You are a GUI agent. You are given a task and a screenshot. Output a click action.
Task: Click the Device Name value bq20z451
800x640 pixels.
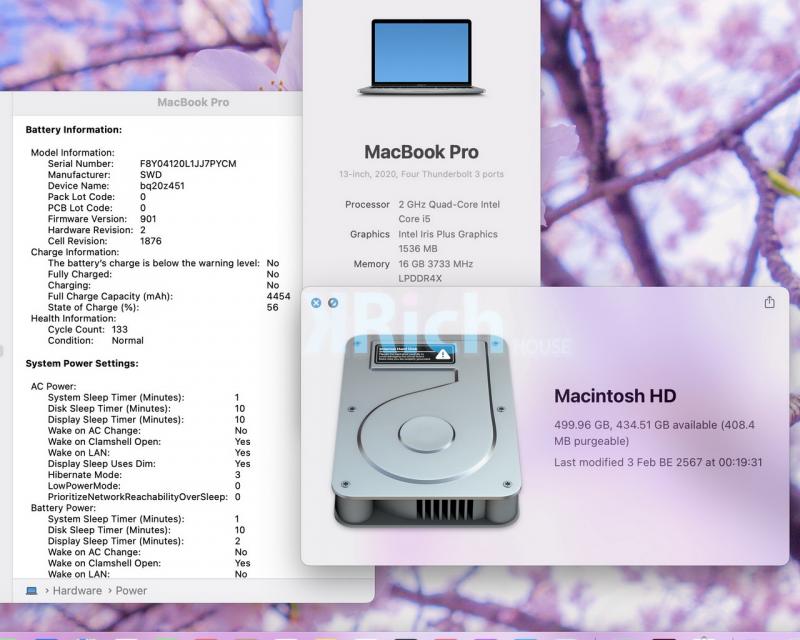162,186
